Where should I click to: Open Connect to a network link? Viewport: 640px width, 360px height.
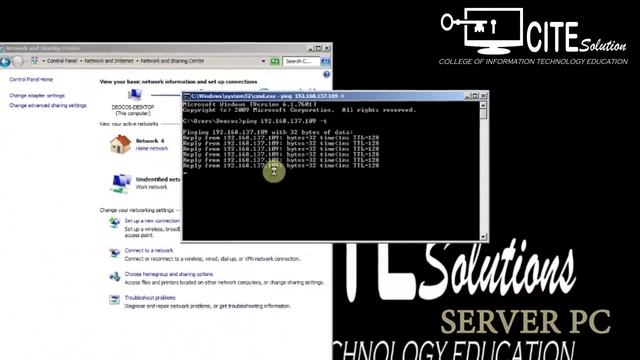point(149,250)
